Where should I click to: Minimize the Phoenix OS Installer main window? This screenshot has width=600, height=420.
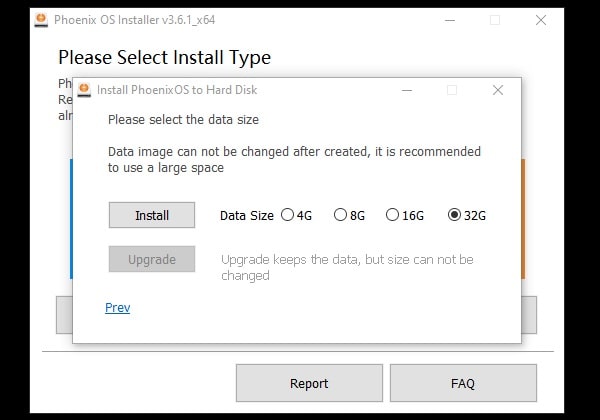point(450,20)
